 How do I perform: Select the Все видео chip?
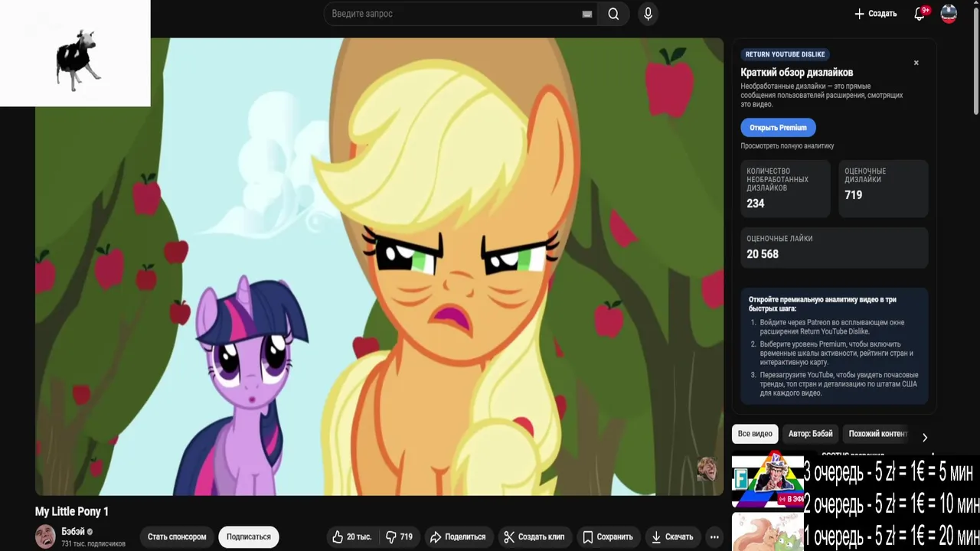click(x=755, y=434)
